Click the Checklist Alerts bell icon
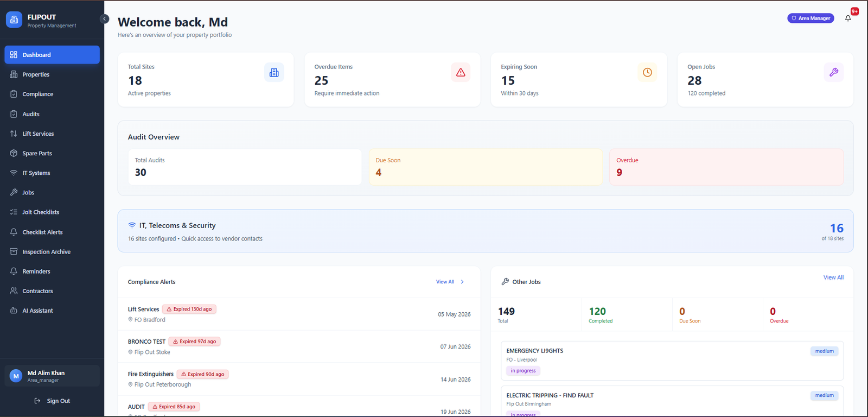 (x=14, y=232)
